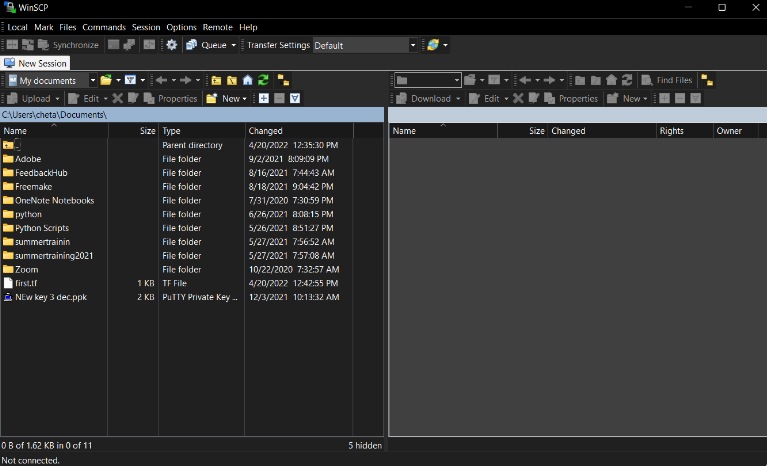This screenshot has height=466, width=767.
Task: Select the summertraining2021 folder
Action: pos(48,256)
